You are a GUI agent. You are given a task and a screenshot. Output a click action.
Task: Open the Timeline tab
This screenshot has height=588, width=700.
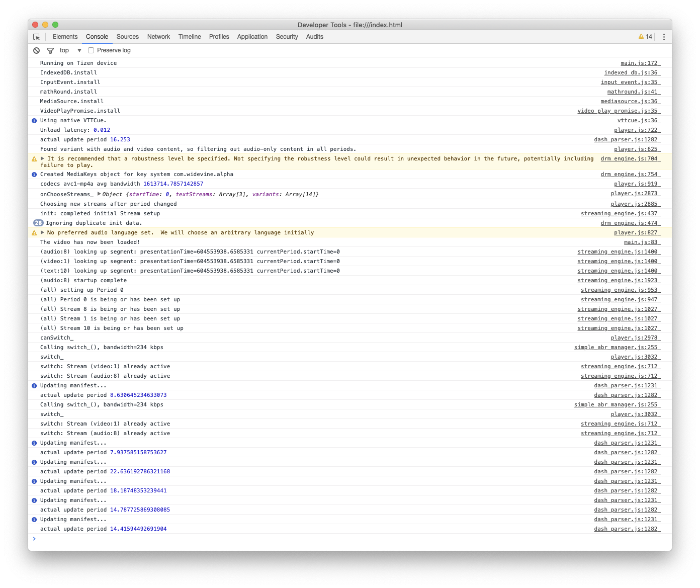point(190,37)
